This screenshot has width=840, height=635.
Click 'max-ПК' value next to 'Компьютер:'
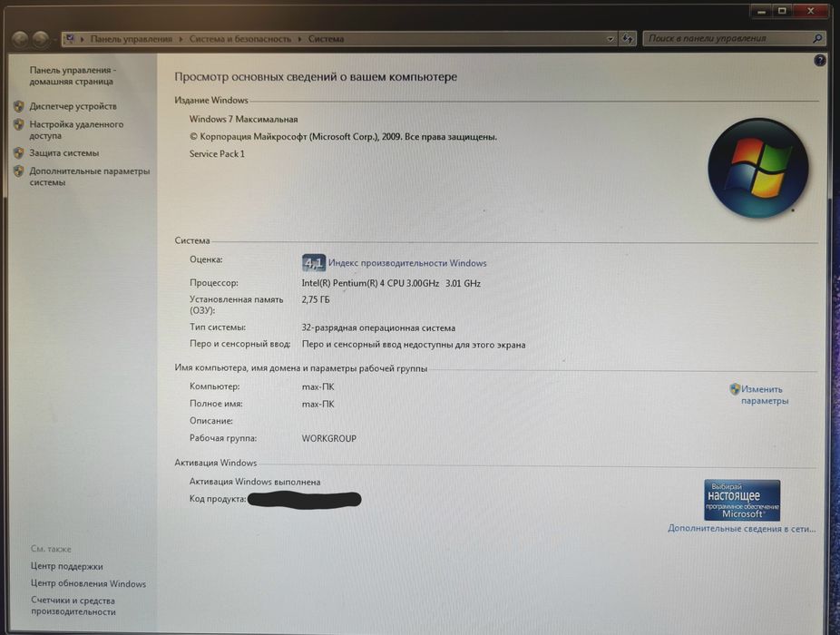pos(317,386)
